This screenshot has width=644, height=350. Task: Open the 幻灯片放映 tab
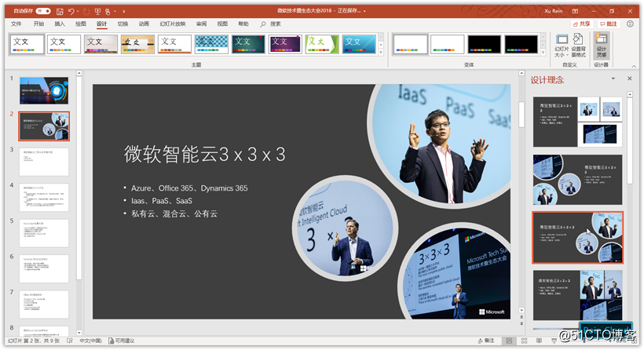(x=173, y=24)
